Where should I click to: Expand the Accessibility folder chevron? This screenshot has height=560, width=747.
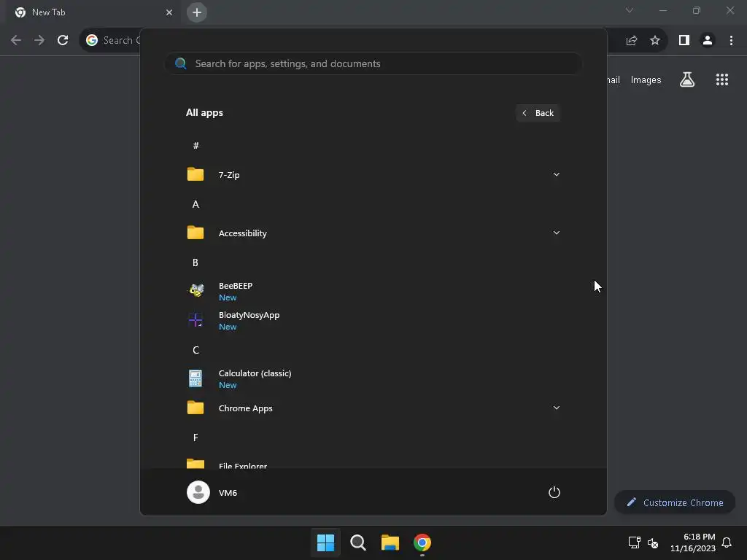coord(556,233)
